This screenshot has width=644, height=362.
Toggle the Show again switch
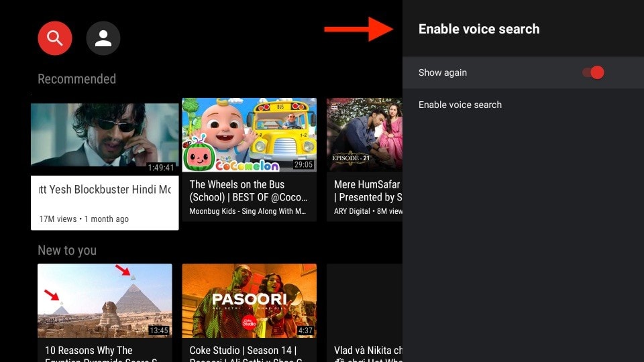coord(593,72)
